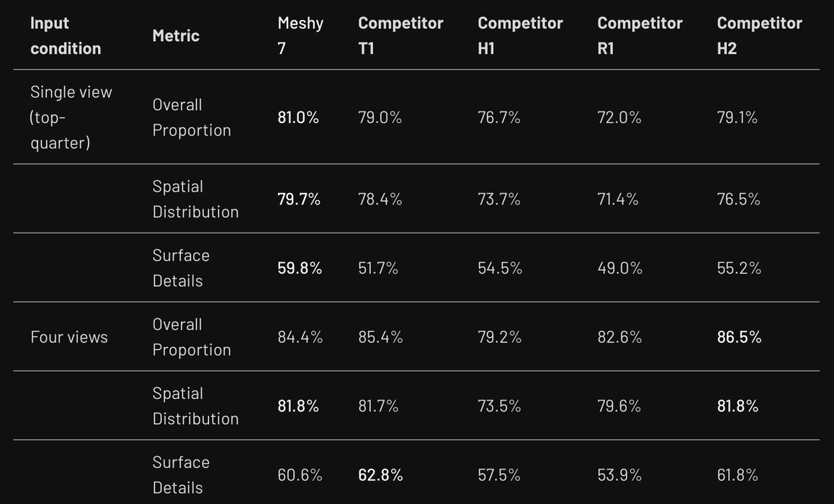Select the bold 81.0% Meshy 7 value
Viewport: 834px width, 504px height.
298,117
